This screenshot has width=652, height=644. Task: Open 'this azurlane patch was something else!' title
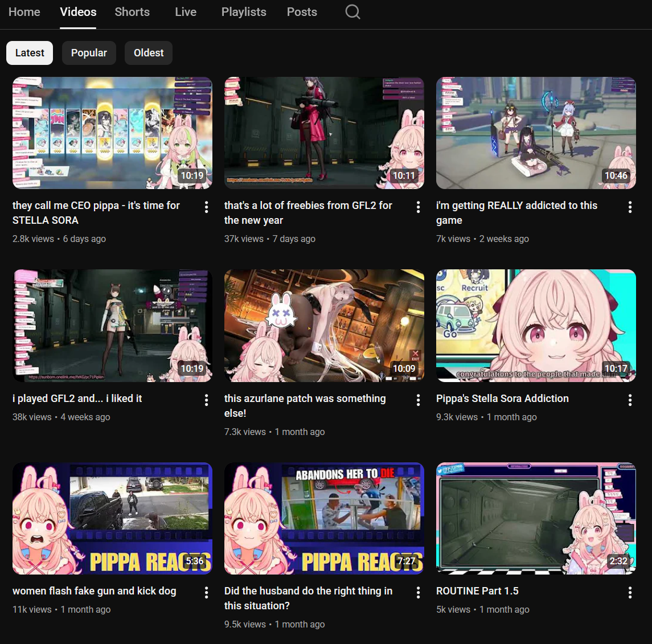(305, 406)
